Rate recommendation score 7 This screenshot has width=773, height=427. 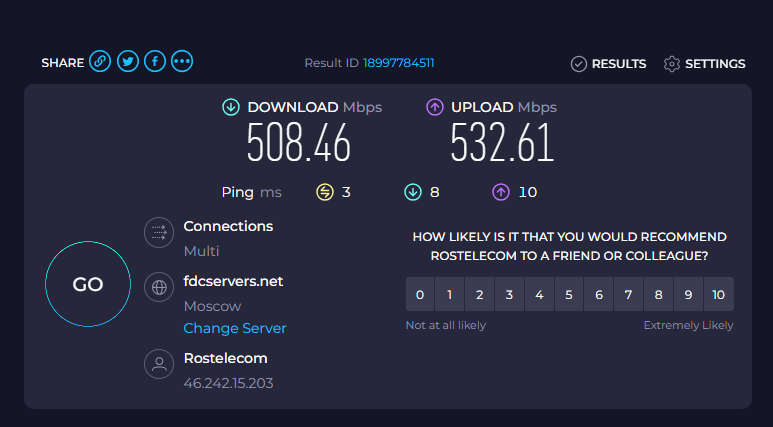pos(629,294)
